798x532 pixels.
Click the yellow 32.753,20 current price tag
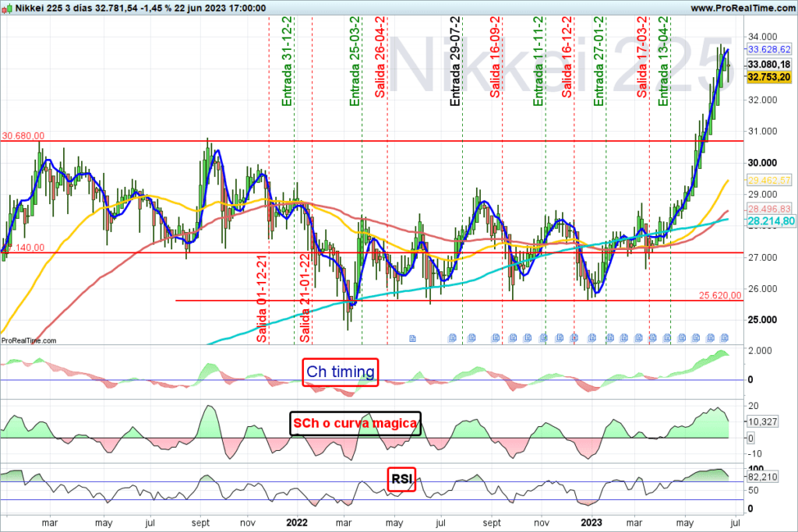769,77
